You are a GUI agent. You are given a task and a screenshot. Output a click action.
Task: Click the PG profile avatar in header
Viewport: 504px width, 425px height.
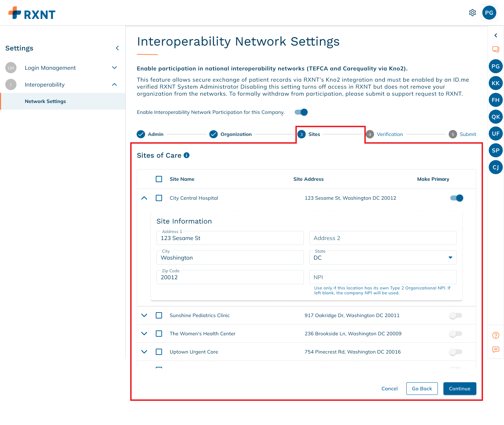point(489,13)
